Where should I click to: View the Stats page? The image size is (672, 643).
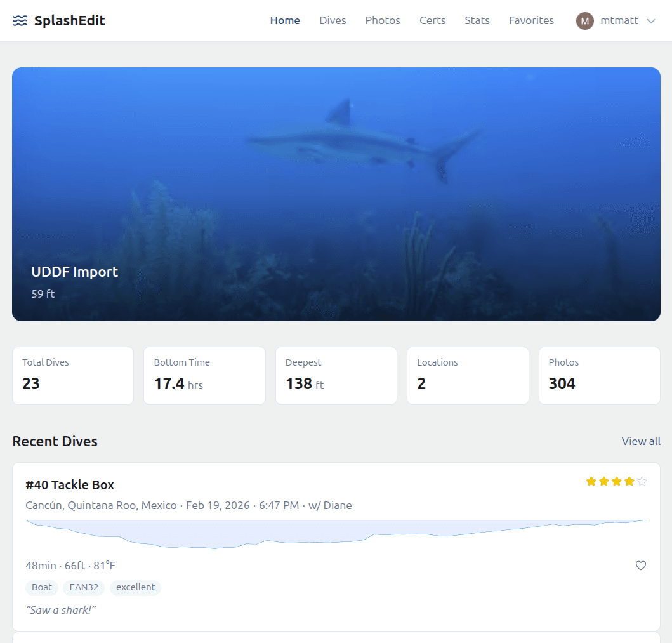point(477,20)
